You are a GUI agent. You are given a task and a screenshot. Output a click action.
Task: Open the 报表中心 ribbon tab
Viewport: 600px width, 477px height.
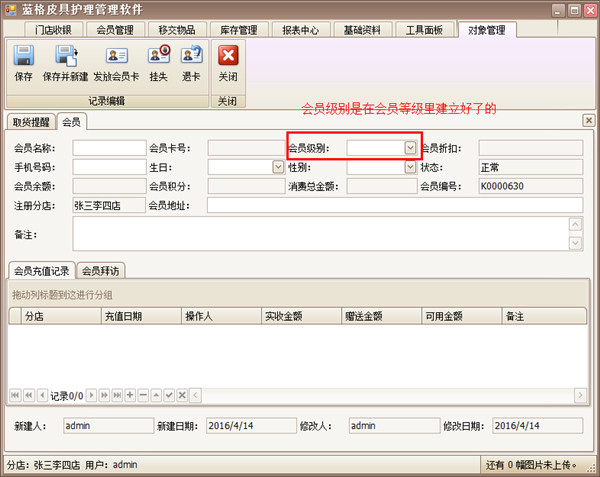point(301,30)
